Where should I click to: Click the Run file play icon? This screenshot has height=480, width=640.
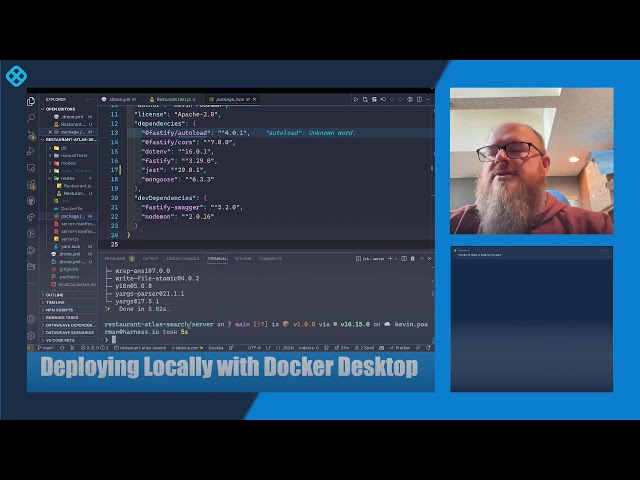[356, 99]
